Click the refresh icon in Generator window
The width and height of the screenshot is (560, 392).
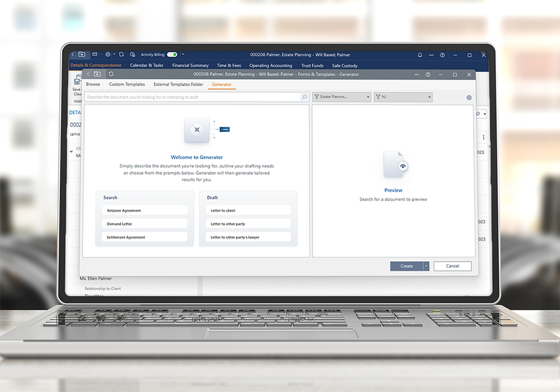(x=111, y=74)
